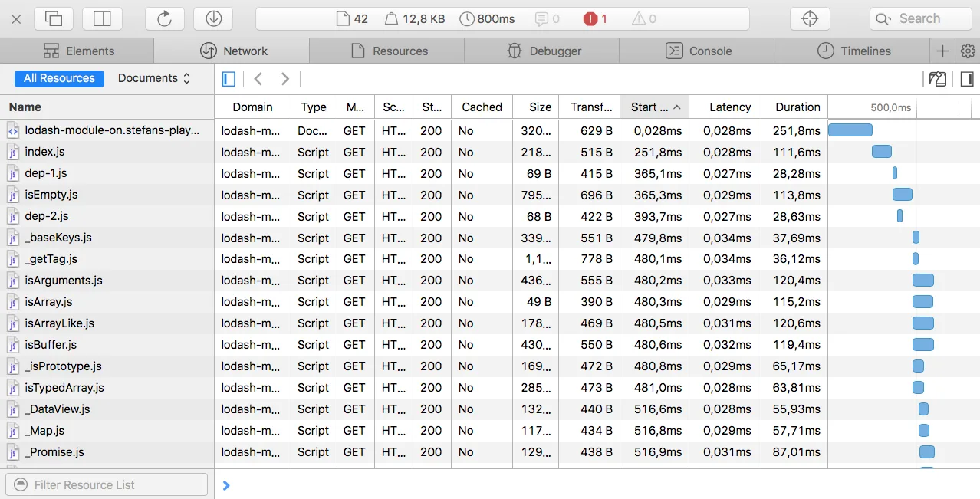This screenshot has width=980, height=499.
Task: Add a new tab with plus icon
Action: click(x=943, y=51)
